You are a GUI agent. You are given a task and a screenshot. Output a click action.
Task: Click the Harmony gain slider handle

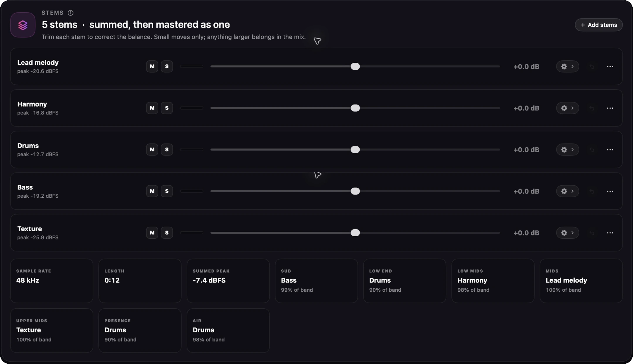(355, 108)
